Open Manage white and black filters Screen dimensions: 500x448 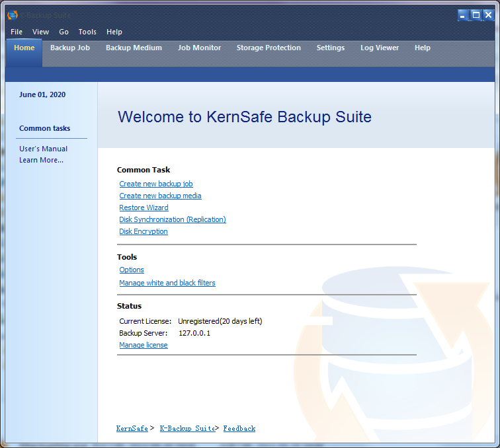[167, 283]
